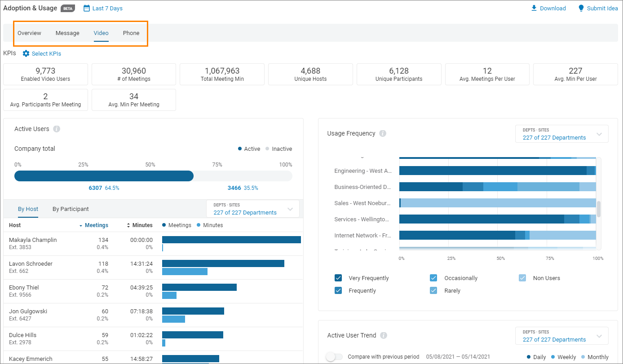623x364 pixels.
Task: Click the info icon beside Usage Frequency
Action: [382, 133]
